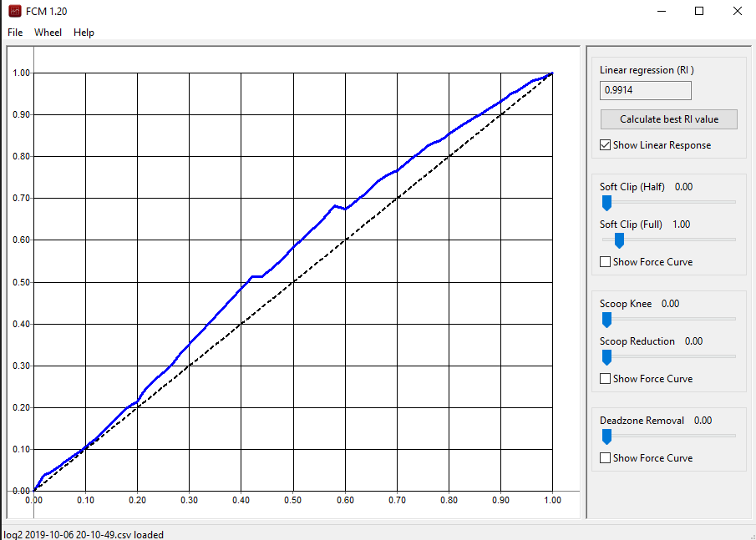This screenshot has height=540, width=756.
Task: Click the Scoop Reduction slider handle
Action: pyautogui.click(x=606, y=357)
